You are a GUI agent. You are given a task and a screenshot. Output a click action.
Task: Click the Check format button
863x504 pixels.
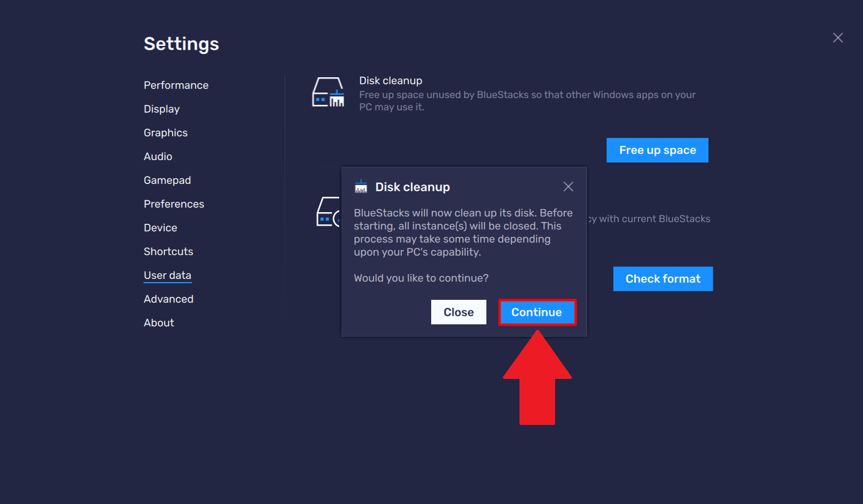[x=663, y=279]
